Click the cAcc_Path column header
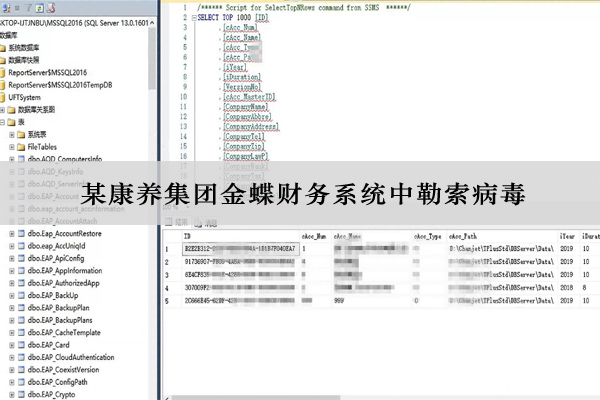 501,236
